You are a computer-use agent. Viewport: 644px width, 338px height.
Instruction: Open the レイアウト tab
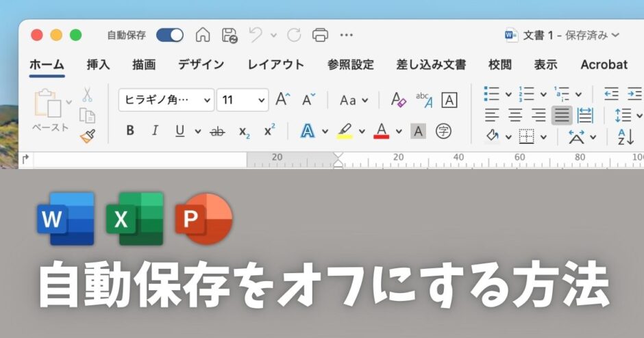pyautogui.click(x=275, y=65)
